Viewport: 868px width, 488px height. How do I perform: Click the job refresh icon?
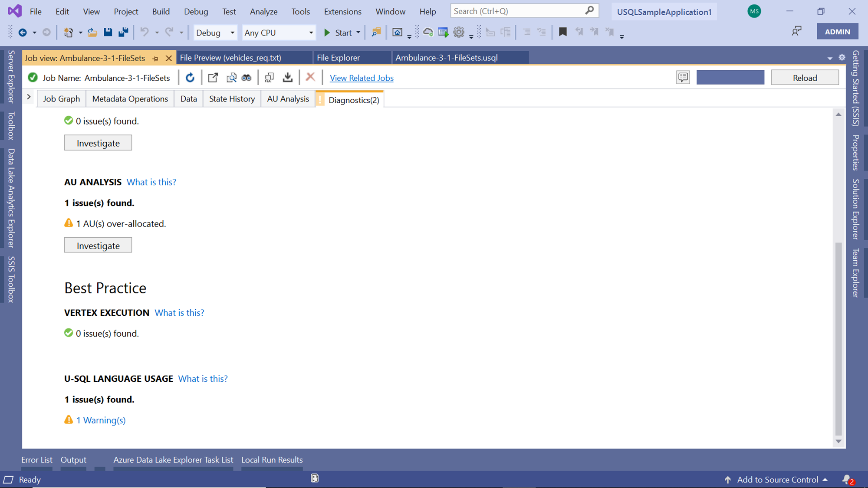coord(190,78)
